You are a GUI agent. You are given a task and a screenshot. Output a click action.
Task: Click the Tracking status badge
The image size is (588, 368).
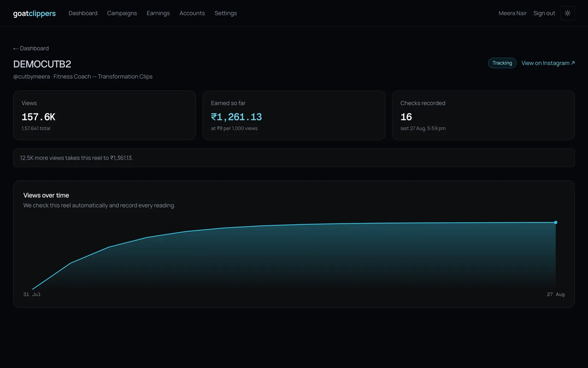(x=502, y=63)
